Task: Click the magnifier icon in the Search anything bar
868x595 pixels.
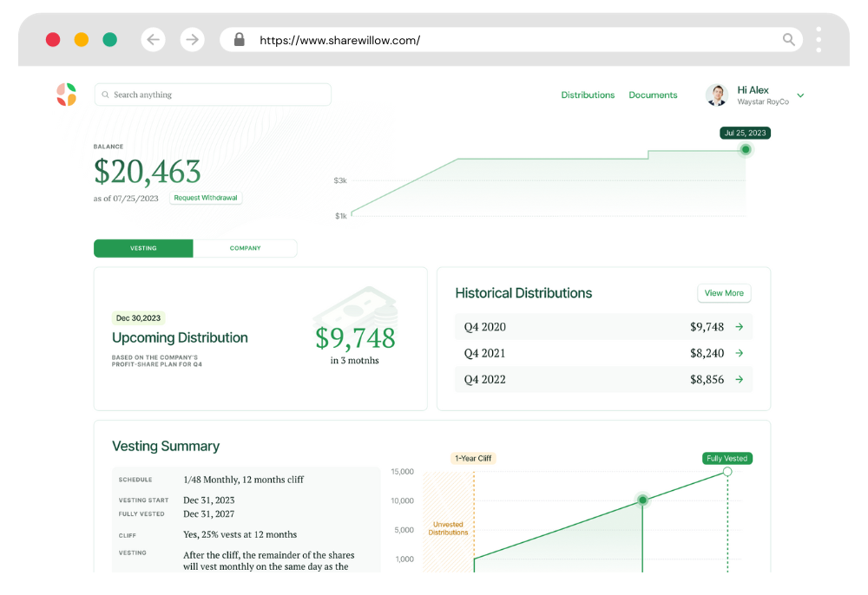Action: [106, 95]
